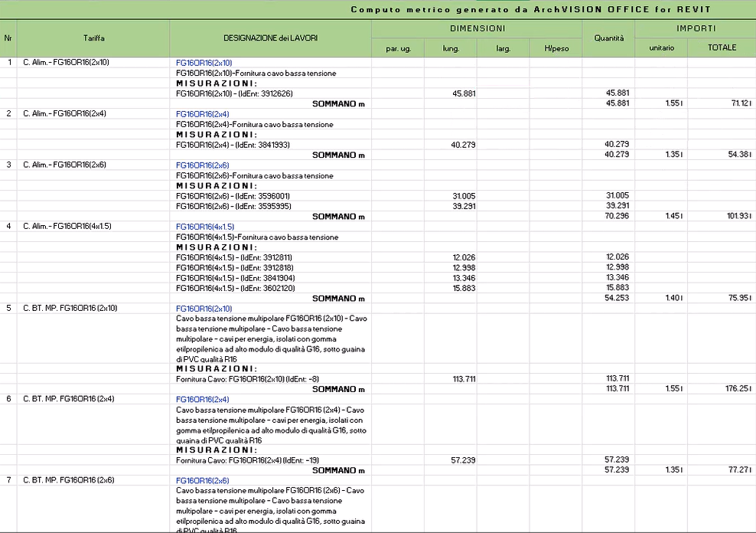Select measurement row with IdEnt: 3596001
The height and width of the screenshot is (533, 756).
coord(233,196)
